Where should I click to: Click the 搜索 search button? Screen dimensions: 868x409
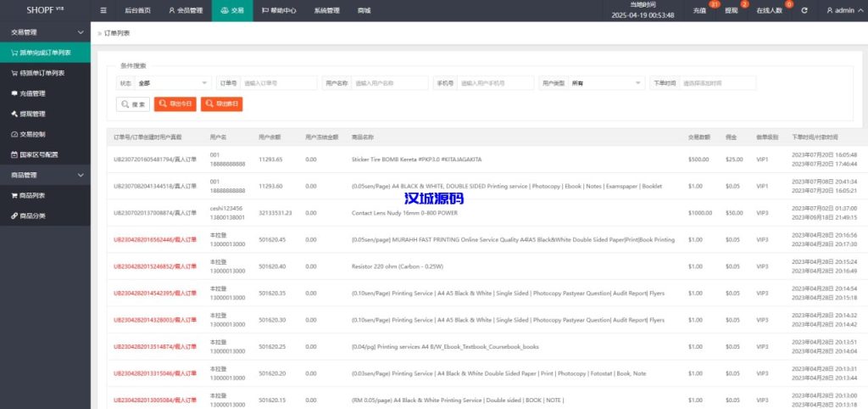(133, 104)
